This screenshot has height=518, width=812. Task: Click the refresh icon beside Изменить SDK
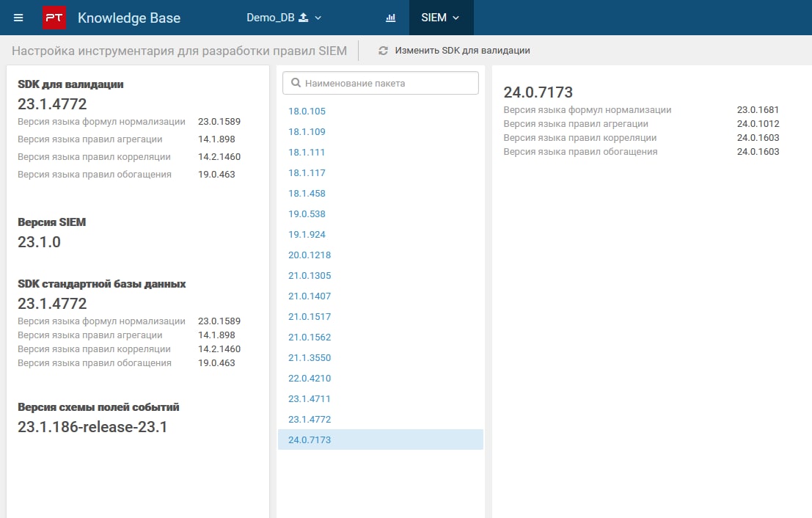click(383, 50)
